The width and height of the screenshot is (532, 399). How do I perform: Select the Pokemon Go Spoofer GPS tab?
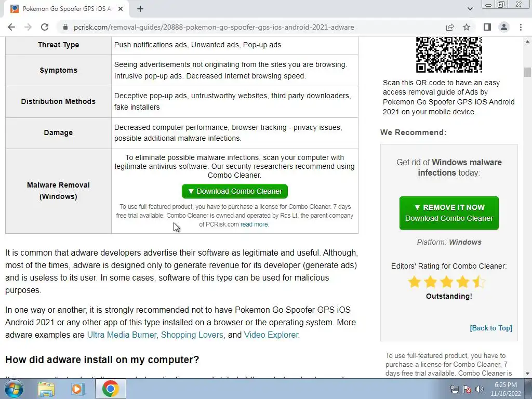[66, 9]
